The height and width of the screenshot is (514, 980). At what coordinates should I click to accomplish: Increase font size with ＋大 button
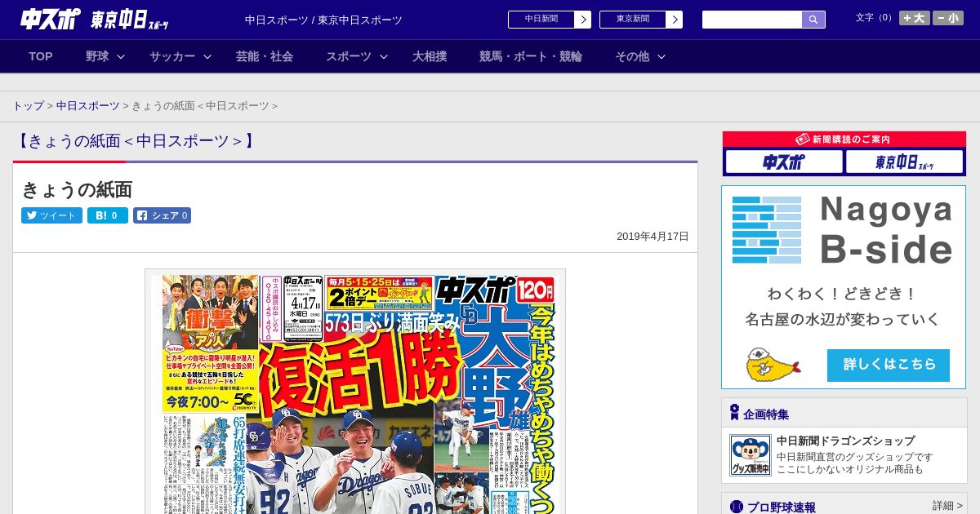pos(914,18)
